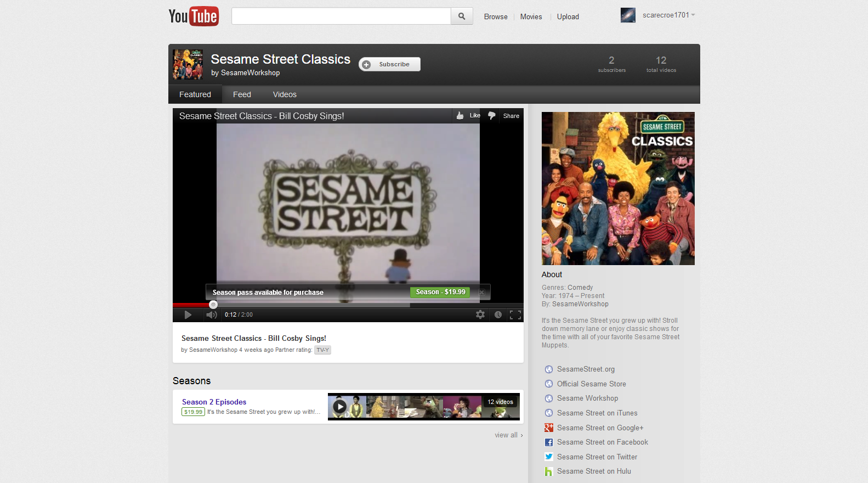
Task: Close the season pass banner
Action: 481,293
